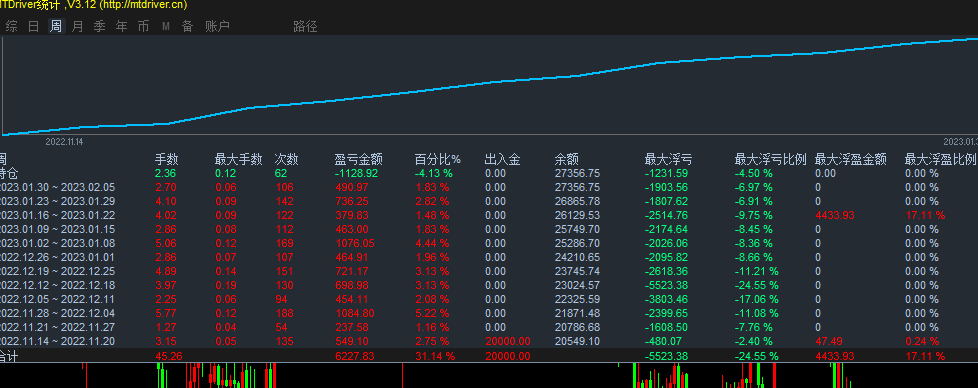Click the balance value 20549.10

578,341
